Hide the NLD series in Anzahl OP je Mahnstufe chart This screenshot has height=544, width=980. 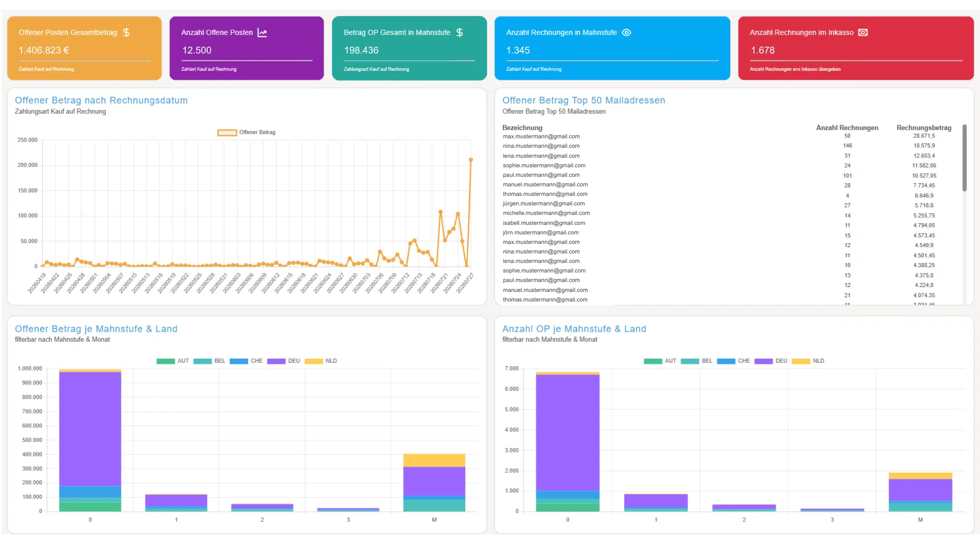801,361
